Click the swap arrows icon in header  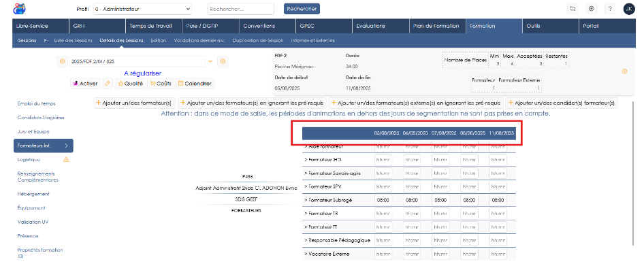pos(573,9)
